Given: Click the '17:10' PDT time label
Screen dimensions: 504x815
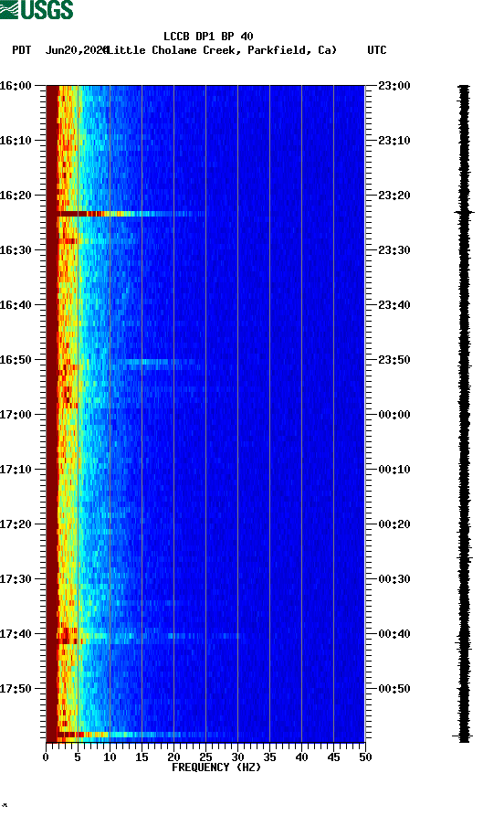Looking at the screenshot, I should click(16, 470).
